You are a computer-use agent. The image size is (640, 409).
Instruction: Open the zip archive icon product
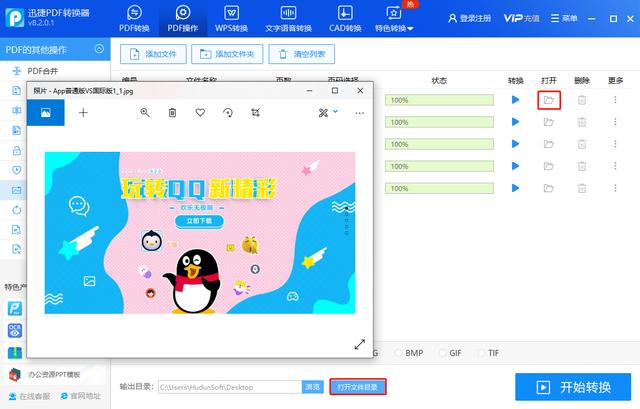(x=15, y=352)
